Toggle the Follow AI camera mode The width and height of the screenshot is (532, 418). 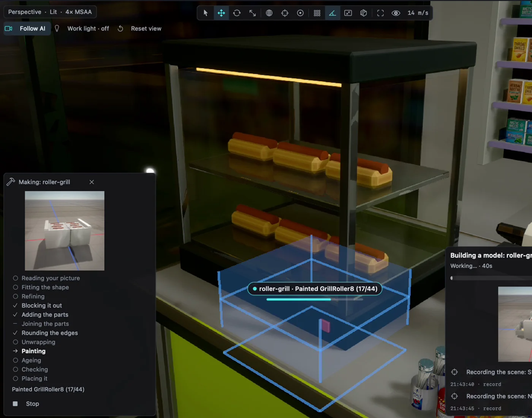click(x=27, y=28)
